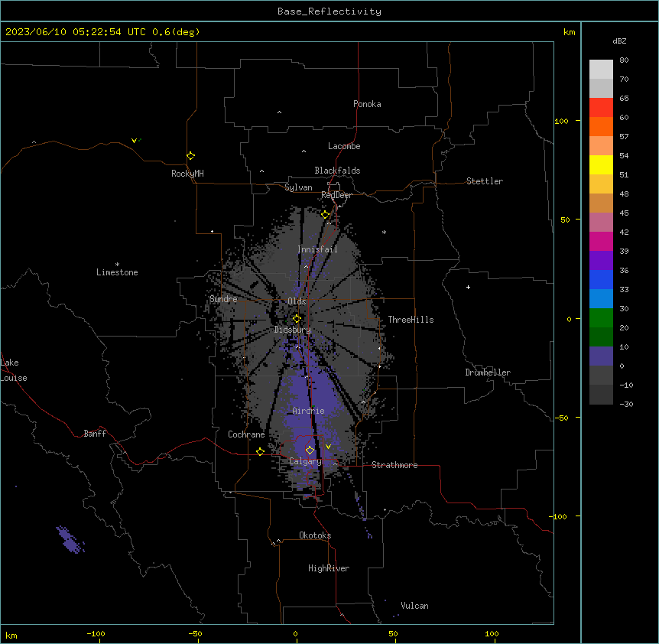Click the dBZ legend heading

point(619,41)
